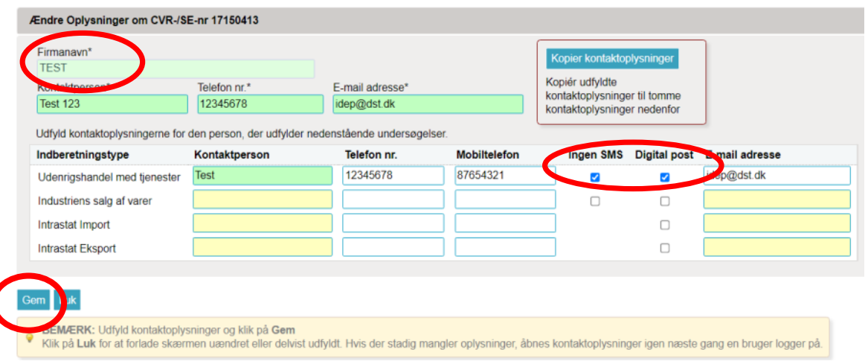Click Kontaktperson field for Udenrigshandel med tjenester
Screen dimensions: 868x364
263,176
